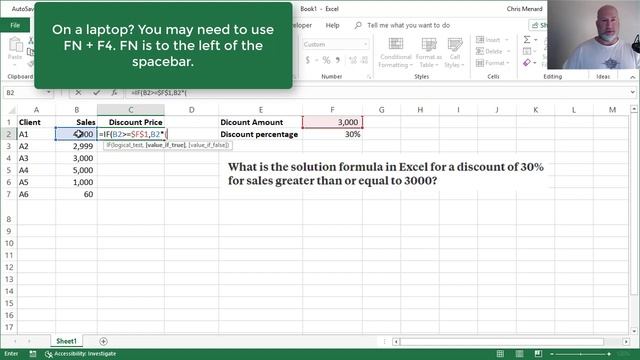Apply Comma Style format
This screenshot has width=640, height=360.
click(338, 60)
